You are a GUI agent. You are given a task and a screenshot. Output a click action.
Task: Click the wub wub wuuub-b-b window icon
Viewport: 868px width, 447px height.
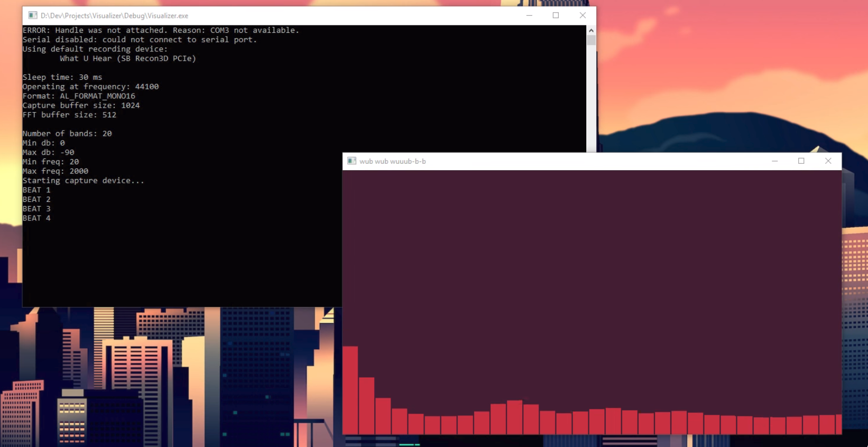[x=352, y=161]
